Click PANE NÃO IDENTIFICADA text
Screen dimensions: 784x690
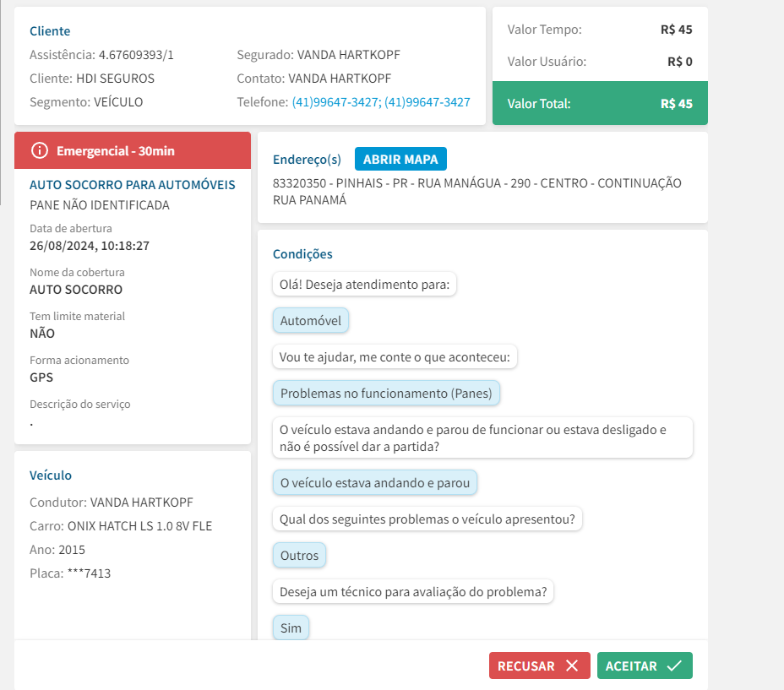tap(100, 205)
